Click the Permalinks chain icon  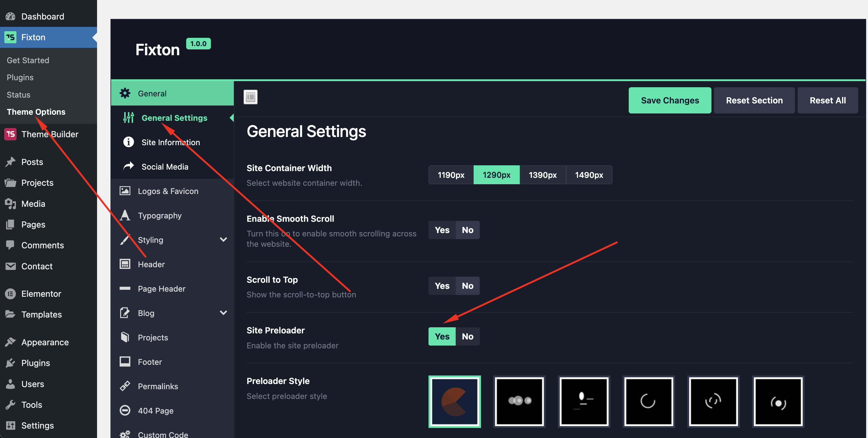pos(125,386)
